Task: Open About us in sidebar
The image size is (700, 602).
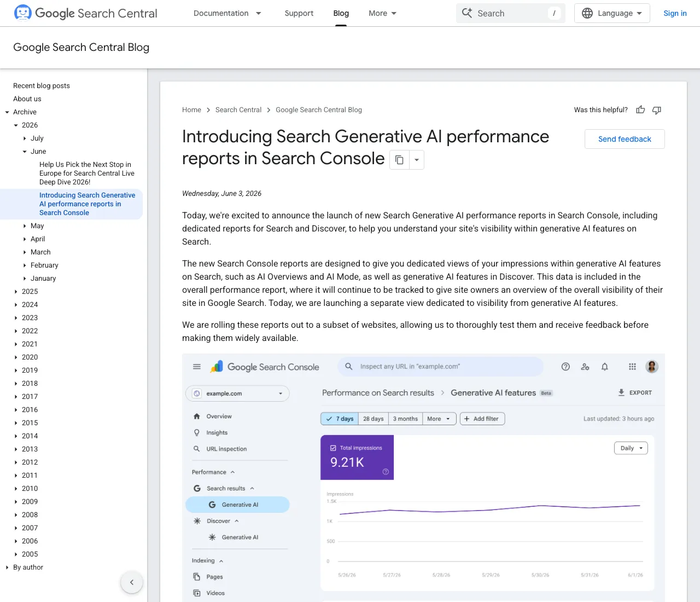Action: pos(27,99)
